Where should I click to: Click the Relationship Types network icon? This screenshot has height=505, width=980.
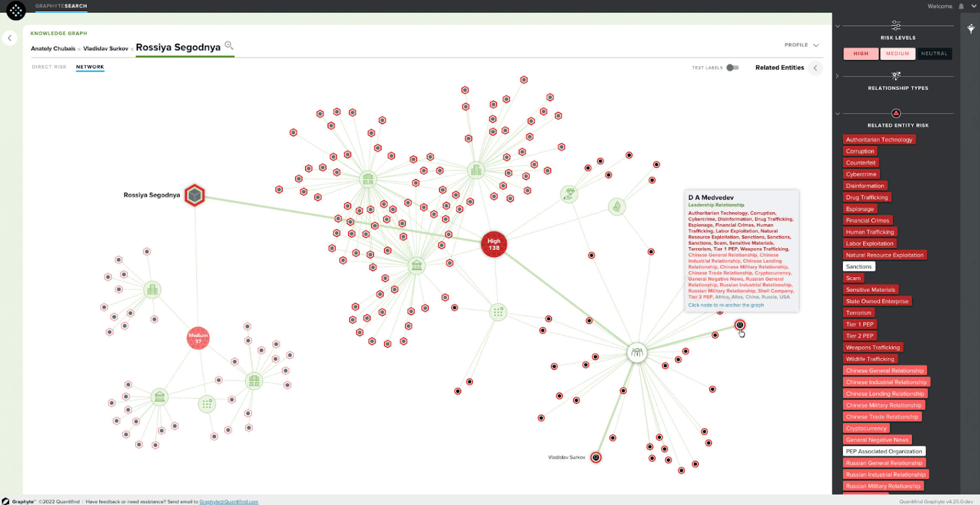(896, 76)
